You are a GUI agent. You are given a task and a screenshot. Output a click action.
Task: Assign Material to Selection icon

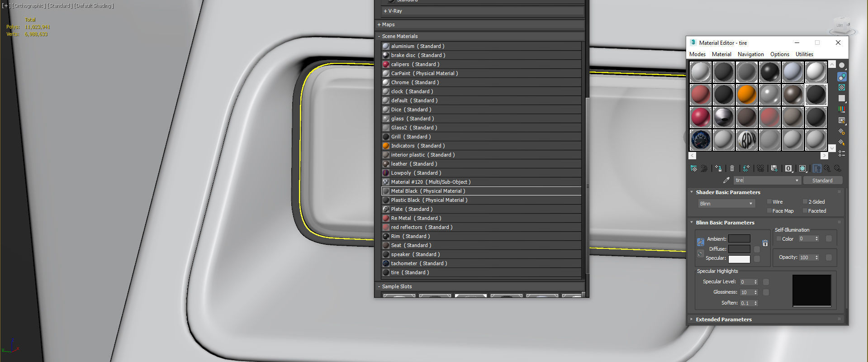click(718, 168)
